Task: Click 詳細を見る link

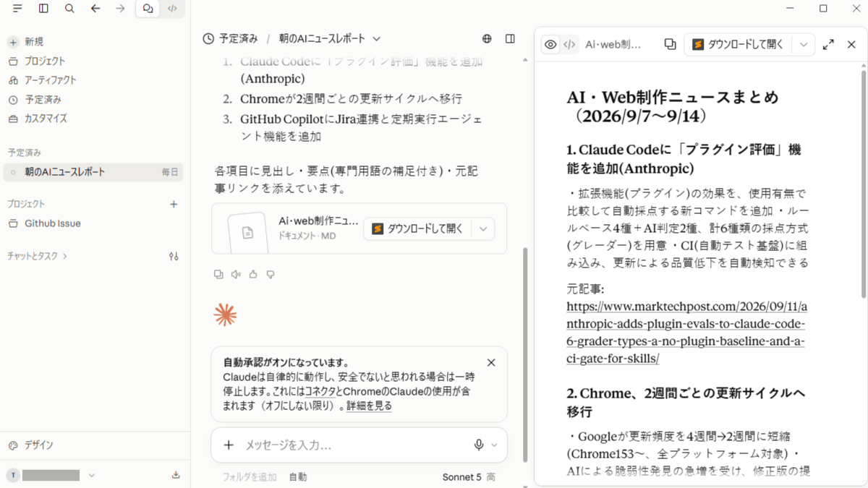Action: tap(369, 406)
